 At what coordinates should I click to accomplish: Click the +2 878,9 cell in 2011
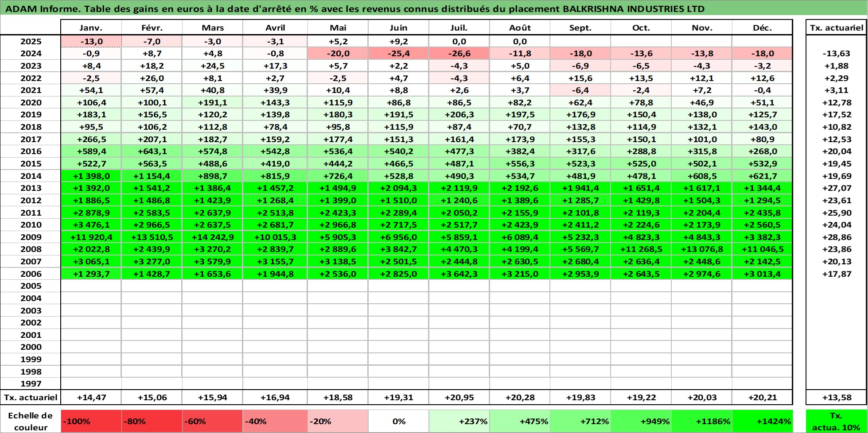click(91, 213)
